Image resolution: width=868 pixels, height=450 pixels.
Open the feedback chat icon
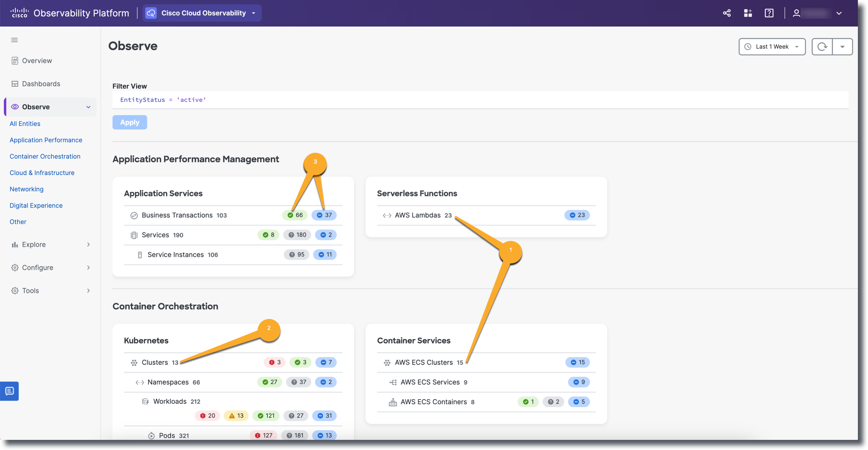[x=10, y=391]
